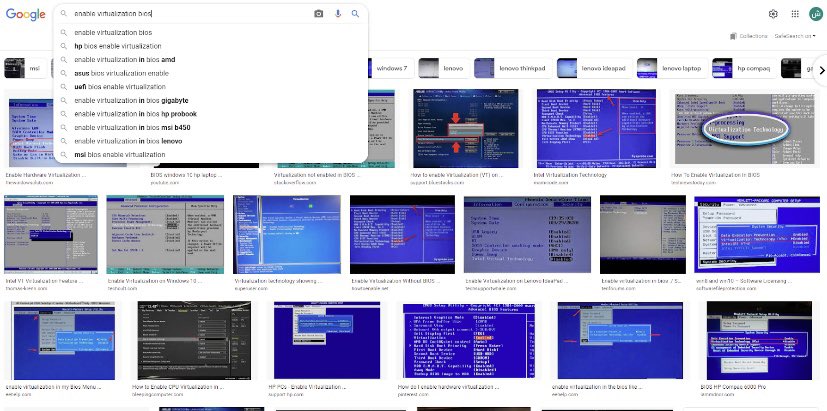Click the source 'bleepingcomputer.com'
Screen dimensions: 827x411
pyautogui.click(x=157, y=394)
